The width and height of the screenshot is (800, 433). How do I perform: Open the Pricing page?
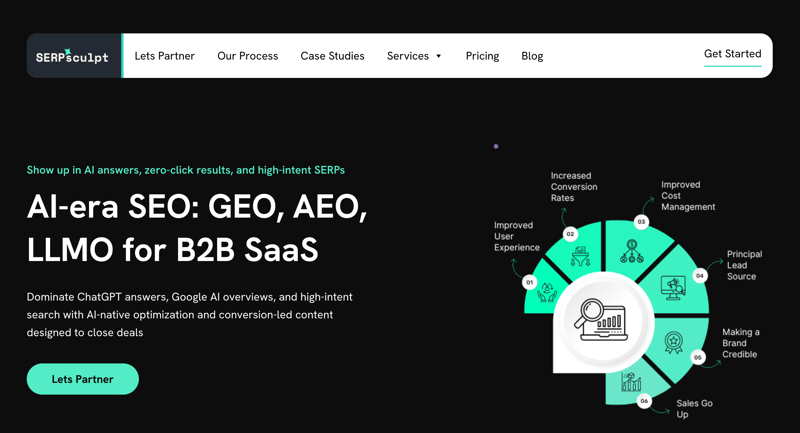(482, 56)
